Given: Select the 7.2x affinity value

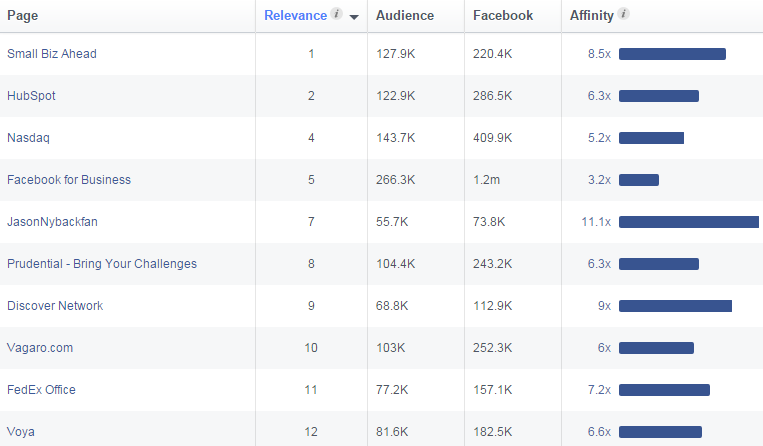Looking at the screenshot, I should [599, 390].
